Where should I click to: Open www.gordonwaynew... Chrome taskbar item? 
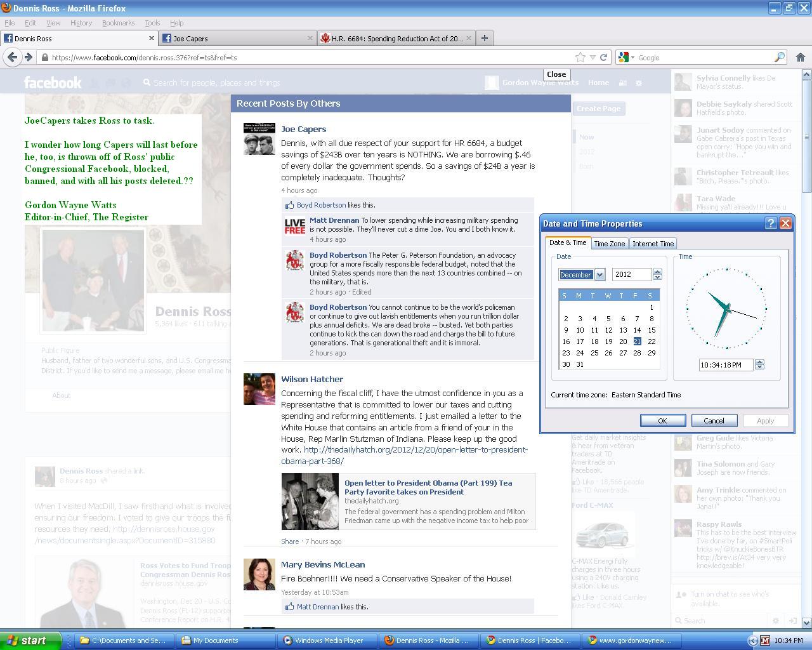(632, 640)
